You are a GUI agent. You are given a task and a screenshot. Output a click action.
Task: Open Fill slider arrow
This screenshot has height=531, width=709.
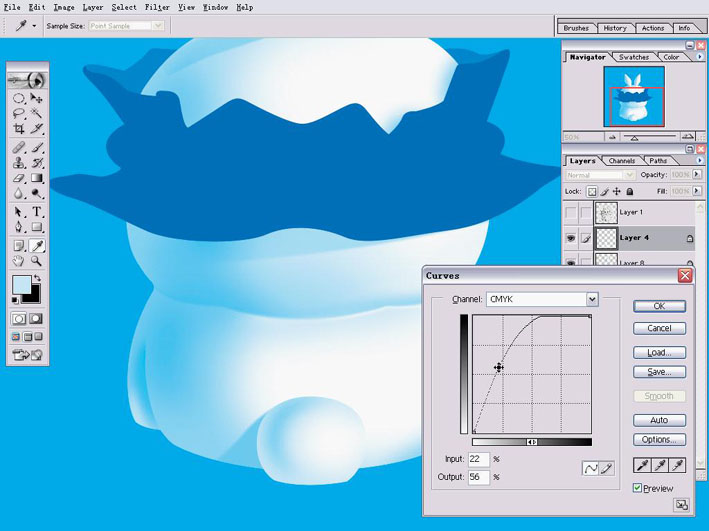click(x=697, y=191)
